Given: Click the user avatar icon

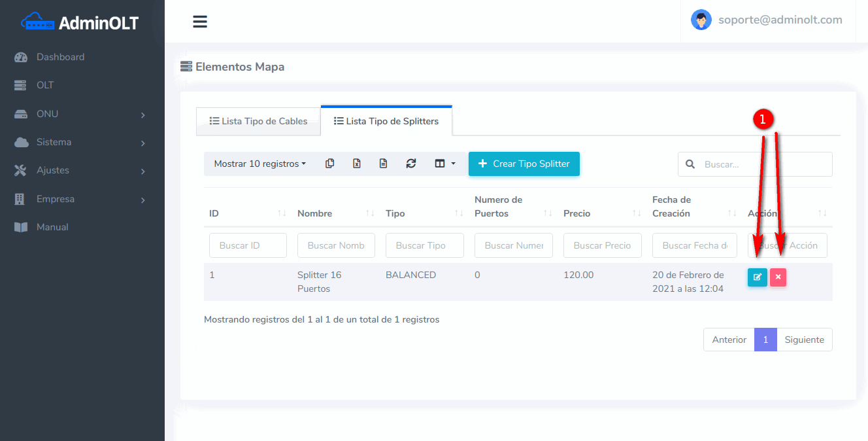Looking at the screenshot, I should pos(701,20).
